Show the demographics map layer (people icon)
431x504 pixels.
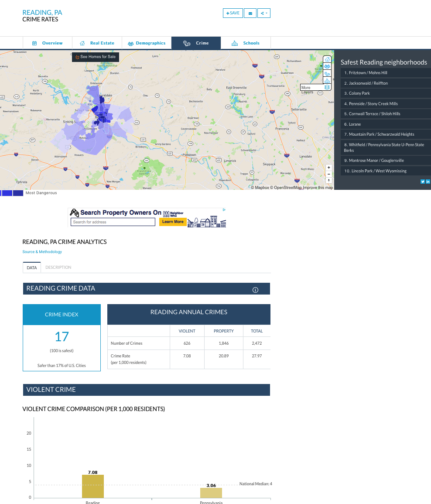click(327, 66)
